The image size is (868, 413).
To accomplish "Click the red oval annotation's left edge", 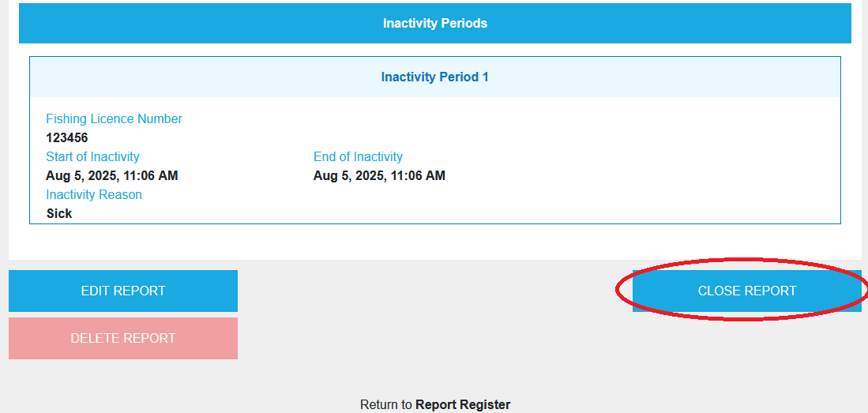I will pos(617,291).
